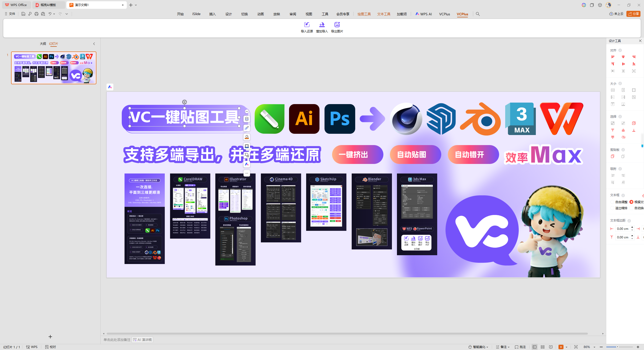The image size is (644, 350).
Task: Select slide 1 thumbnail in left panel
Action: click(x=54, y=68)
